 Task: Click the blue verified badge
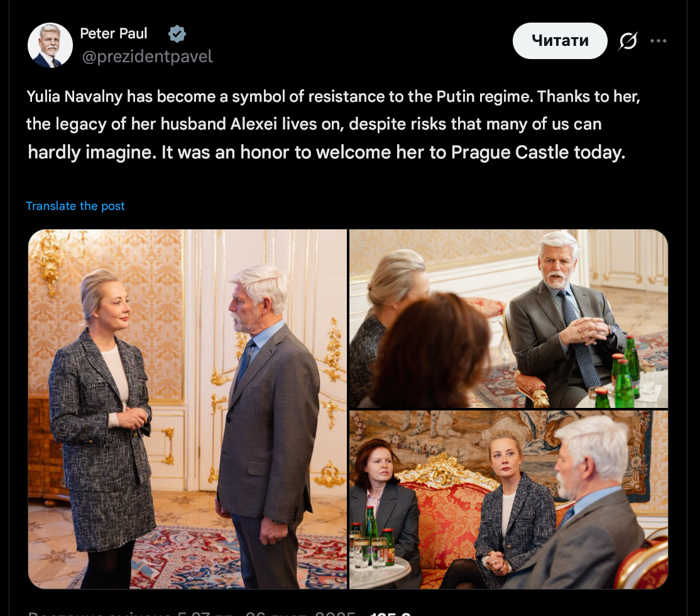tap(177, 34)
